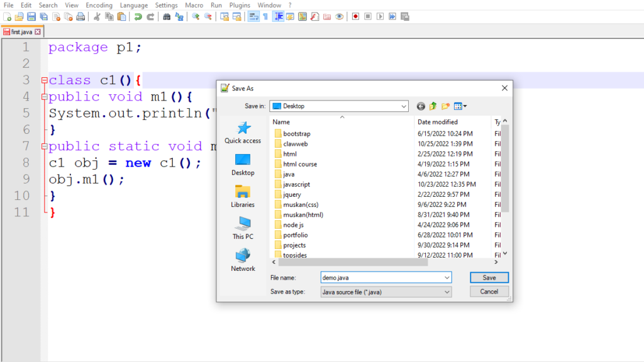Viewport: 644px width, 362px height.
Task: Click the Function List toolbar icon
Action: click(x=314, y=17)
